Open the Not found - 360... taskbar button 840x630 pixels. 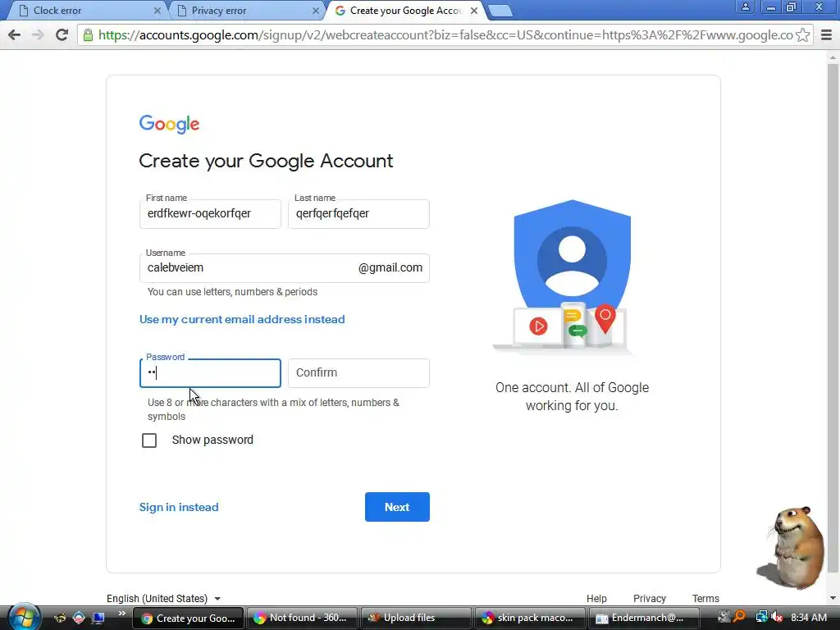click(301, 619)
